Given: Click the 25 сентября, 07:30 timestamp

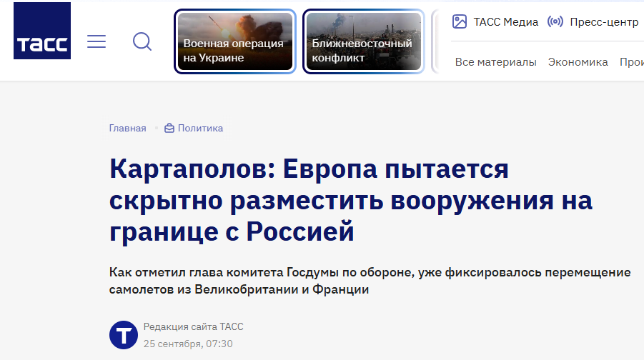Looking at the screenshot, I should 188,344.
